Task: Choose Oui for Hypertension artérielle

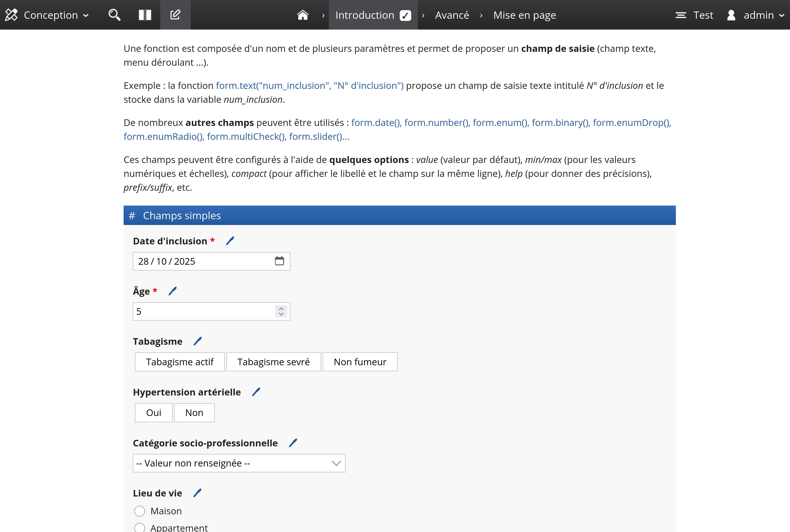Action: [x=153, y=413]
